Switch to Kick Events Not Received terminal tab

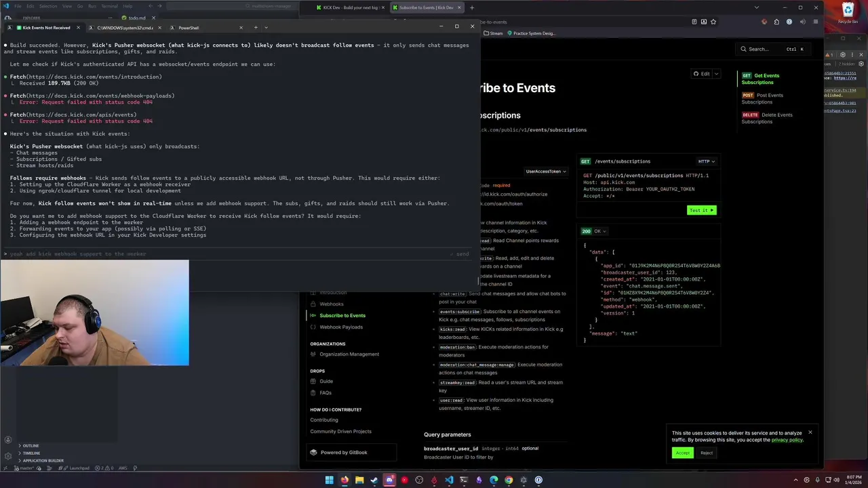tap(46, 28)
